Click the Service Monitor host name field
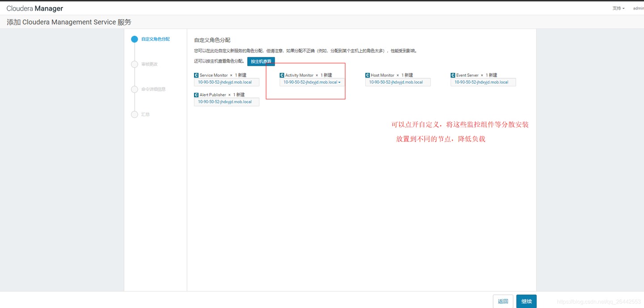644x308 pixels. pos(226,82)
